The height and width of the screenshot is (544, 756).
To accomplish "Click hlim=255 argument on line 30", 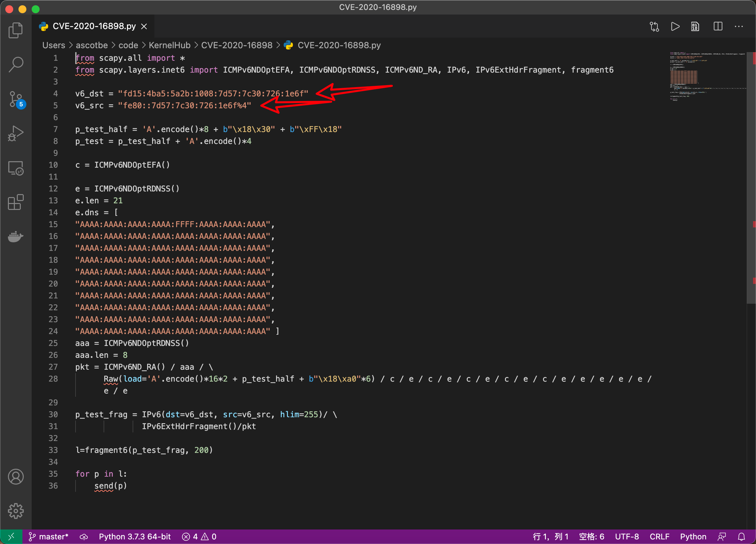I will 299,415.
